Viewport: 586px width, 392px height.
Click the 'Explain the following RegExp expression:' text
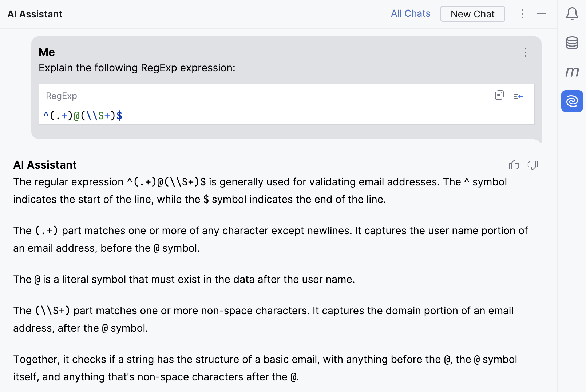coord(137,68)
